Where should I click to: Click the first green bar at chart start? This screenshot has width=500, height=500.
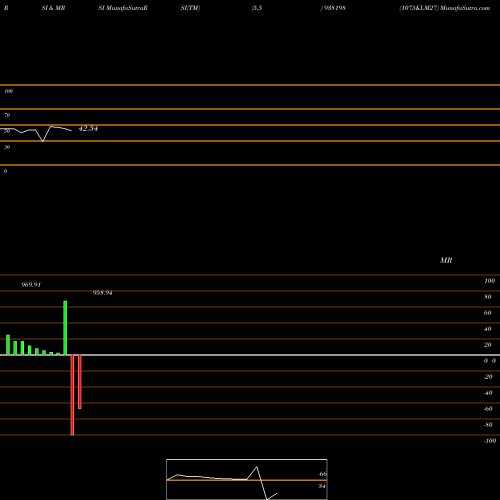click(x=8, y=345)
